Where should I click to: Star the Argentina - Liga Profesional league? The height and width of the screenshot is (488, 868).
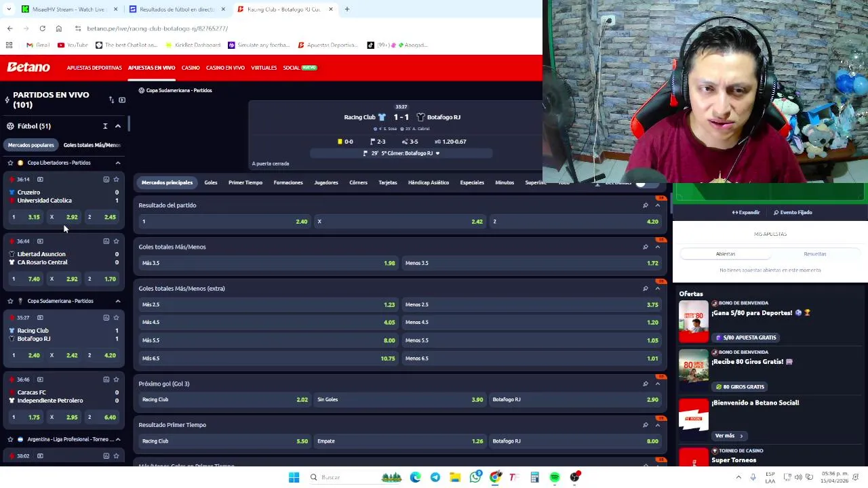[10, 439]
